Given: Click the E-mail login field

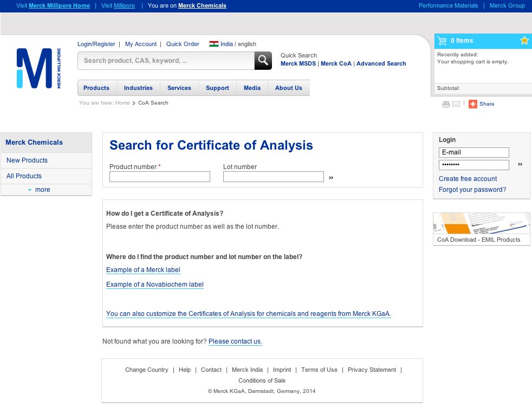Looking at the screenshot, I should coord(474,152).
